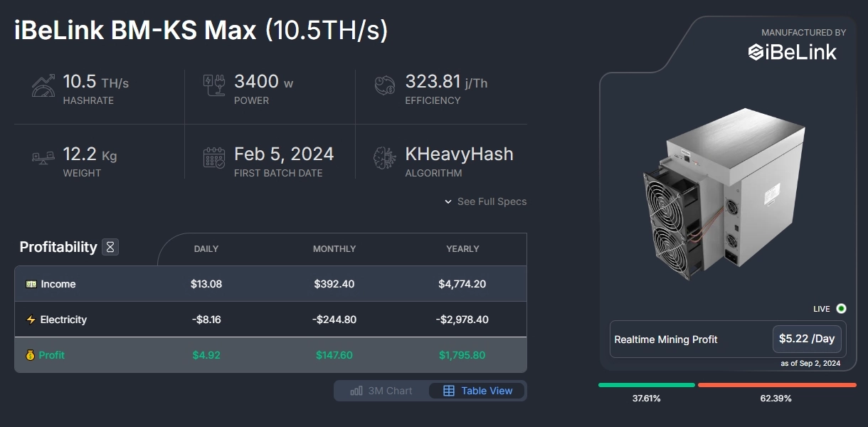The width and height of the screenshot is (868, 427).
Task: Click the hashrate speedometer icon
Action: tap(43, 85)
